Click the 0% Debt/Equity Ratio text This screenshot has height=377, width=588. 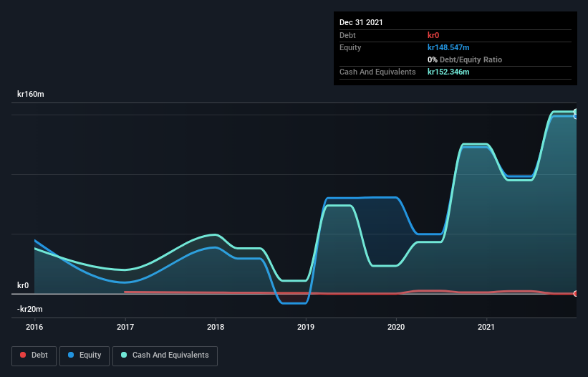[465, 59]
